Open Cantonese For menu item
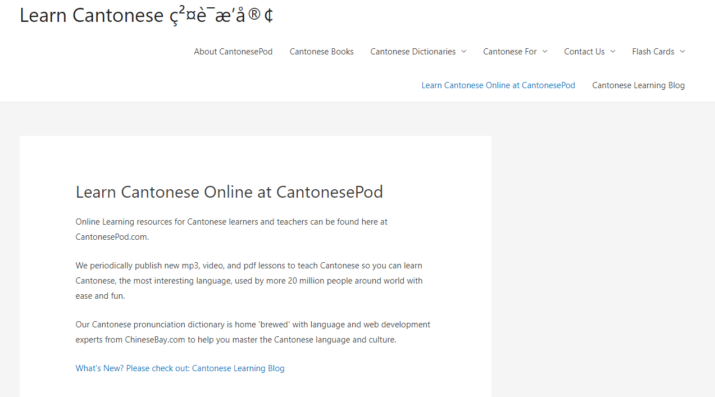 click(x=510, y=52)
